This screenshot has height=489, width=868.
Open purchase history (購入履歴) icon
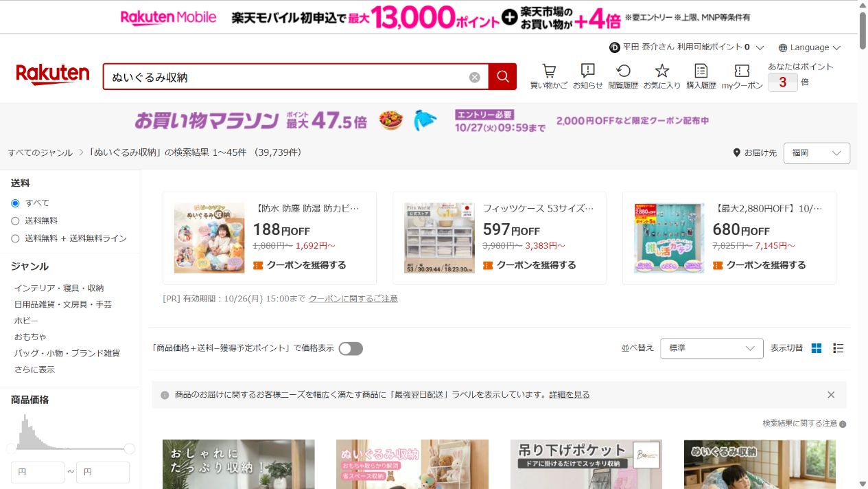pyautogui.click(x=701, y=71)
